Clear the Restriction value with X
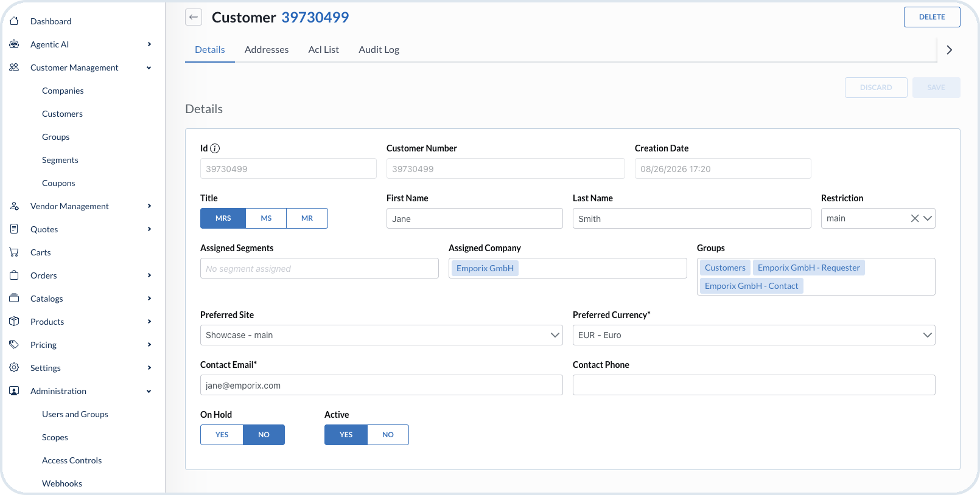This screenshot has width=980, height=495. (x=915, y=218)
